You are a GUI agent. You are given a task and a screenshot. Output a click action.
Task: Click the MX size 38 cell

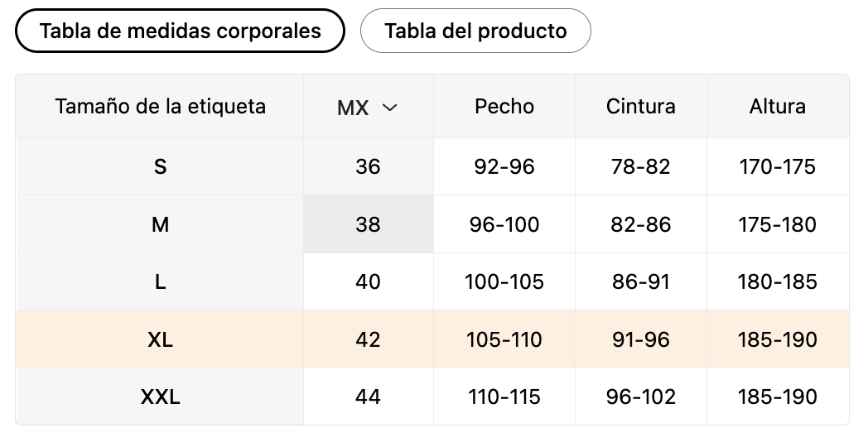click(x=368, y=224)
